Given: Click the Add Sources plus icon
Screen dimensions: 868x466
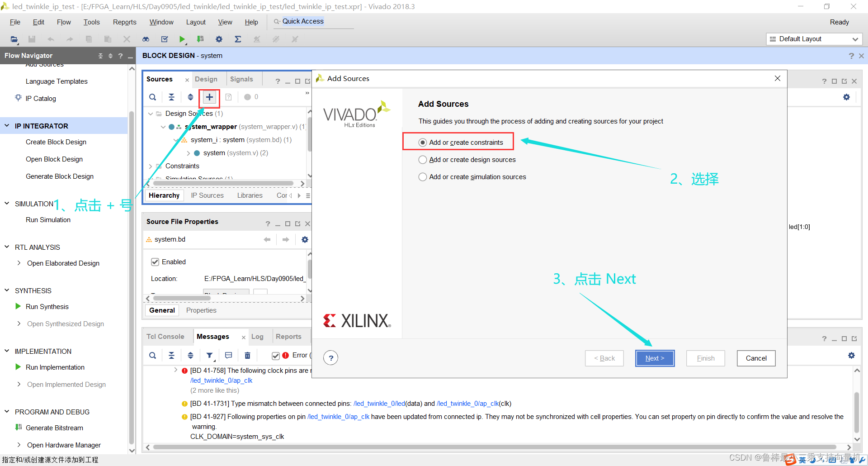Looking at the screenshot, I should pyautogui.click(x=209, y=97).
